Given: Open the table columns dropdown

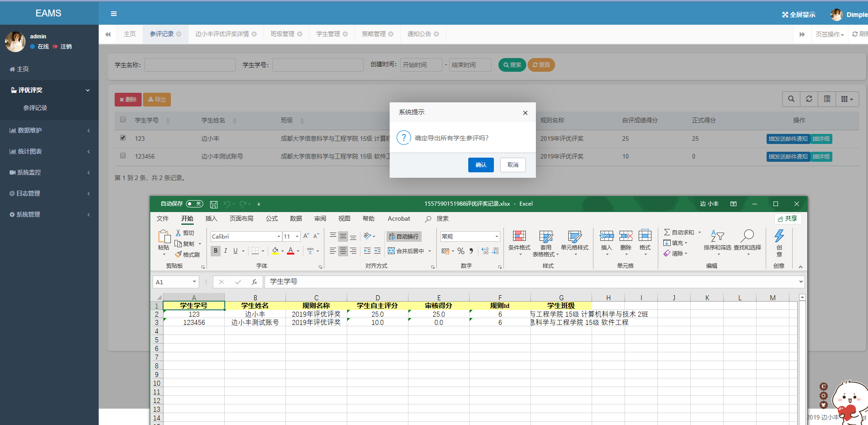Looking at the screenshot, I should [847, 99].
